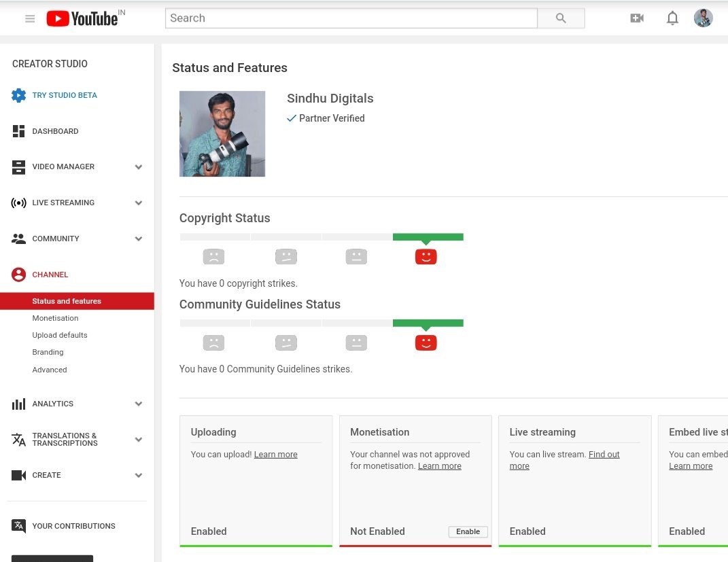Click 'Enabled' status in Live streaming card
The width and height of the screenshot is (728, 562).
[x=527, y=532]
